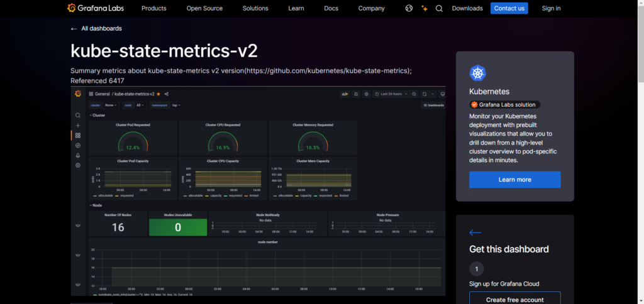Viewport: 644px width, 304px height.
Task: Click capacity legend swatch in Cluster Mem Capacity
Action: click(x=297, y=196)
